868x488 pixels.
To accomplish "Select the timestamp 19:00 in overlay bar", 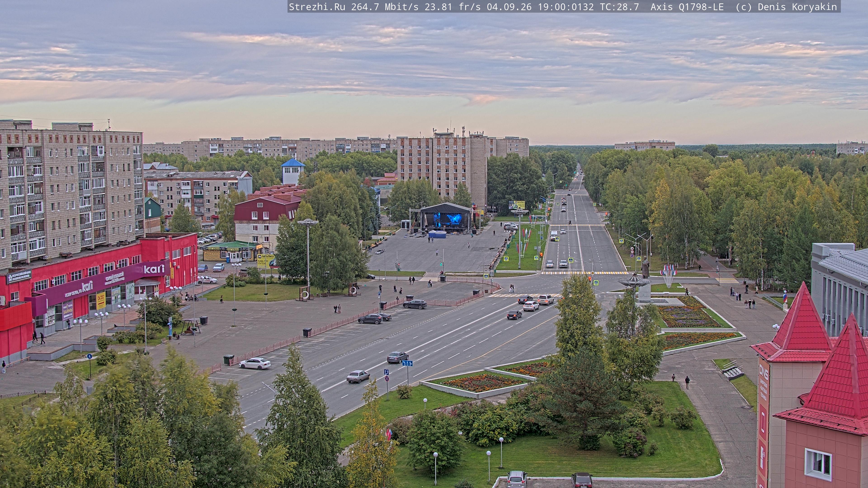I will (551, 7).
